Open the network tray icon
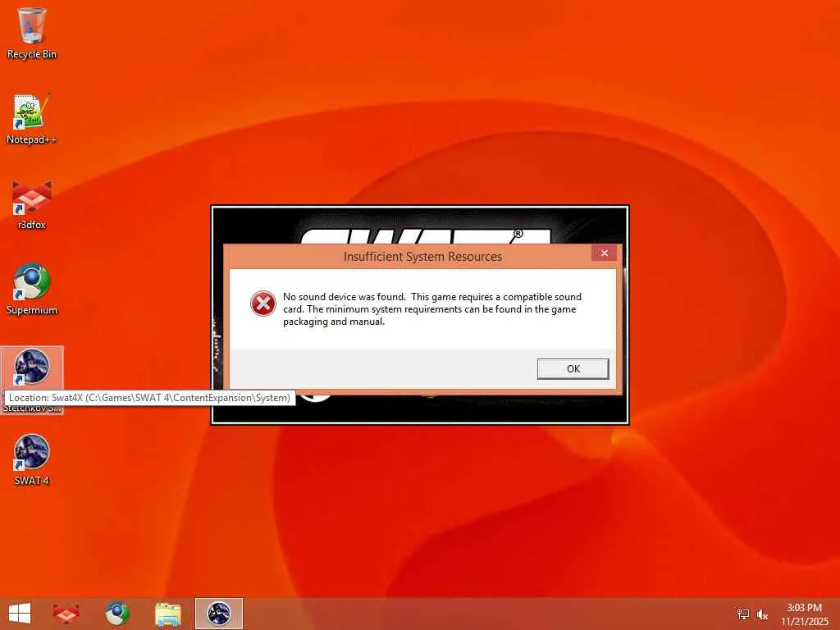 (x=742, y=614)
